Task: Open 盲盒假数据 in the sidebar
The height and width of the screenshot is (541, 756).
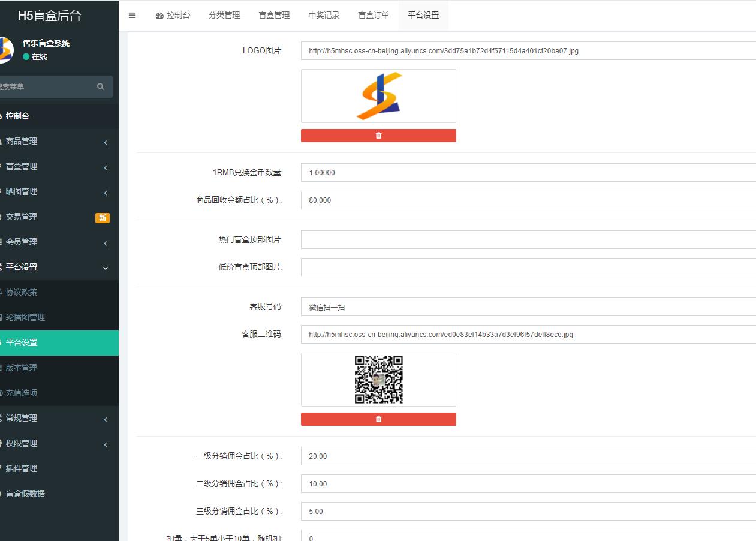Action: point(59,494)
